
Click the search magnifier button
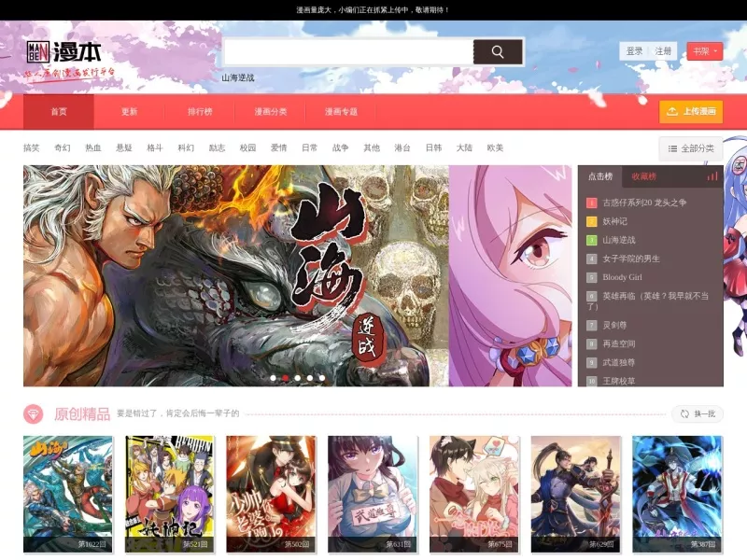coord(498,51)
